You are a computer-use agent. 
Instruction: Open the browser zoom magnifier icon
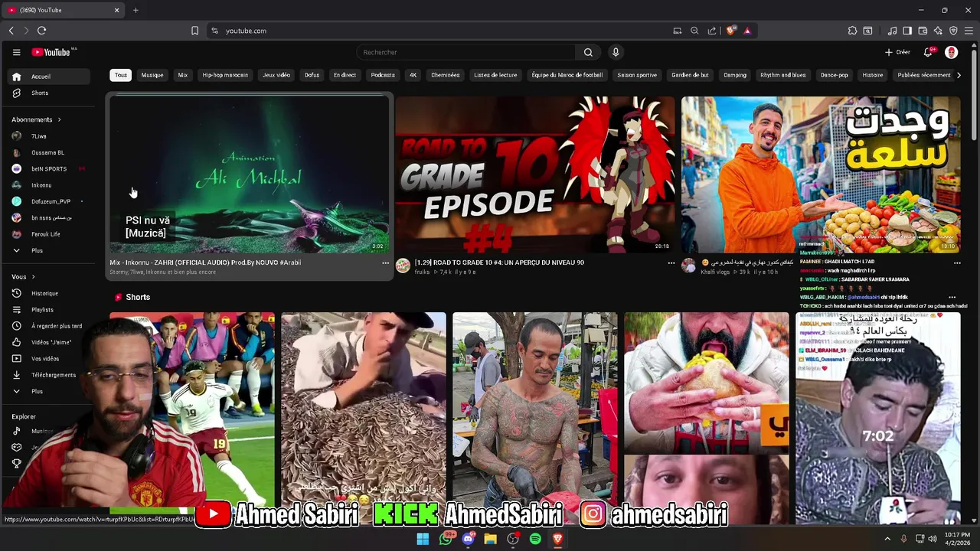(x=694, y=31)
